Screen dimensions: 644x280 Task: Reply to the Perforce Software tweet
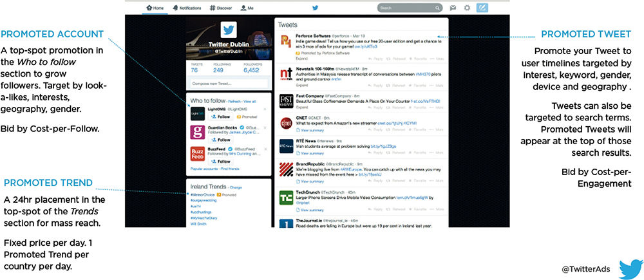click(376, 59)
